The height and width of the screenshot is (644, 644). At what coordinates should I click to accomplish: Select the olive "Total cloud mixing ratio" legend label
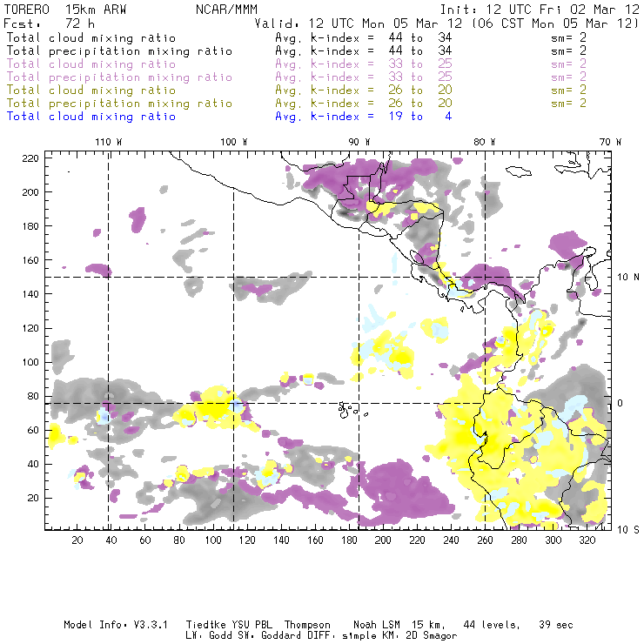[91, 90]
